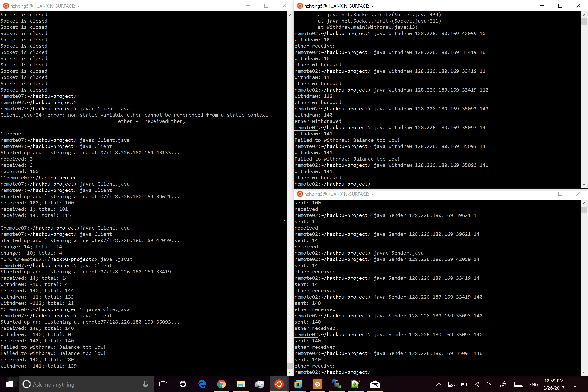Image resolution: width=588 pixels, height=392 pixels.
Task: Open the Windows Start menu
Action: click(x=9, y=384)
